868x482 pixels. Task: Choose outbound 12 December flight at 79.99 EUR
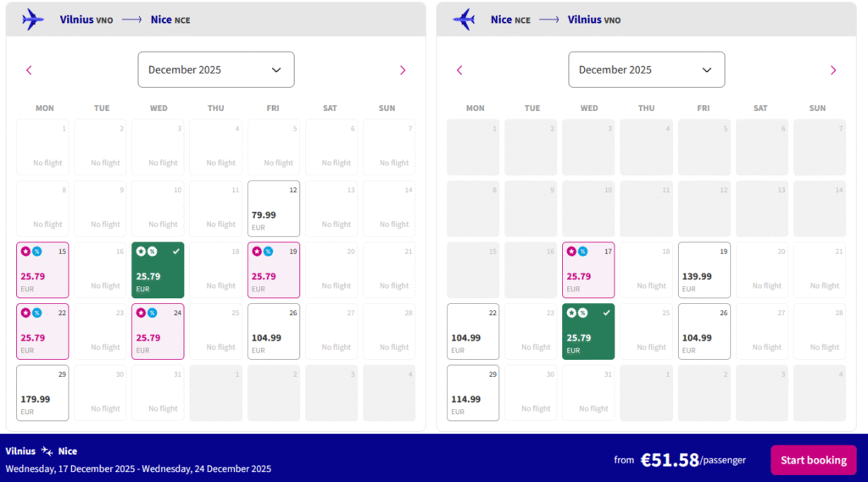pos(274,209)
